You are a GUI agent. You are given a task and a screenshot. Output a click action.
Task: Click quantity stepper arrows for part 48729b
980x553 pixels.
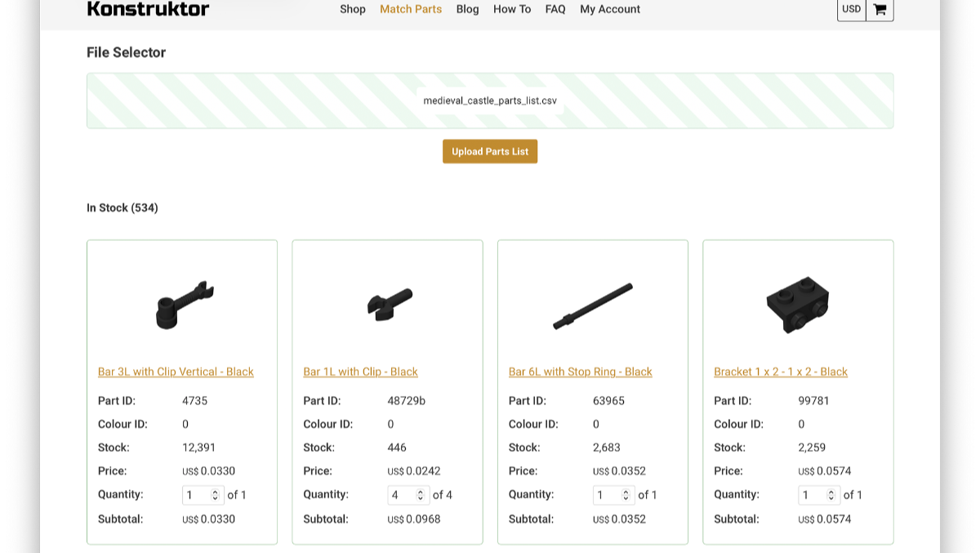(421, 495)
